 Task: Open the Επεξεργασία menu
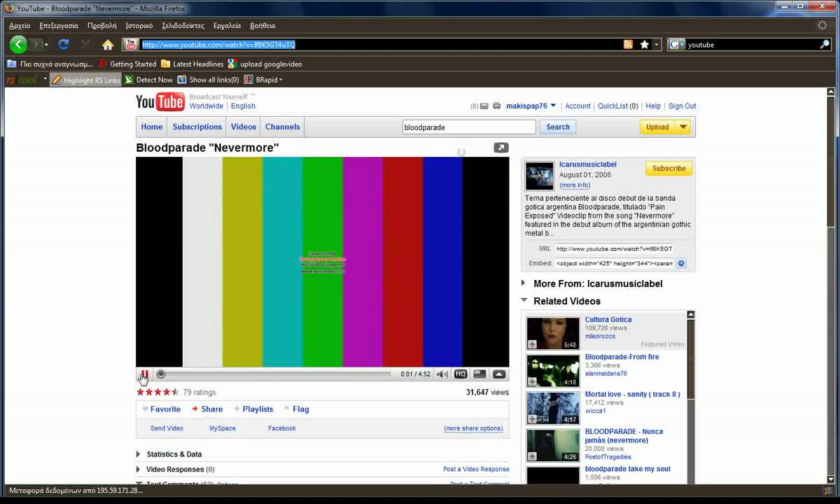pos(59,25)
